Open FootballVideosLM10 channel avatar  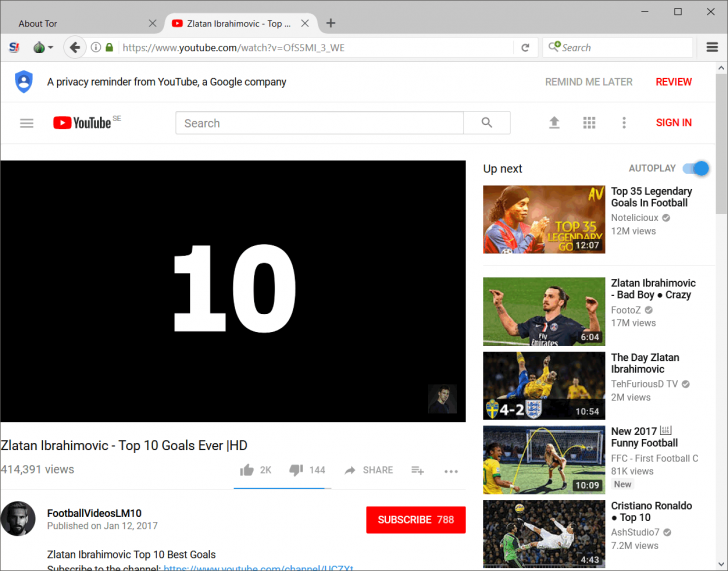click(x=18, y=519)
